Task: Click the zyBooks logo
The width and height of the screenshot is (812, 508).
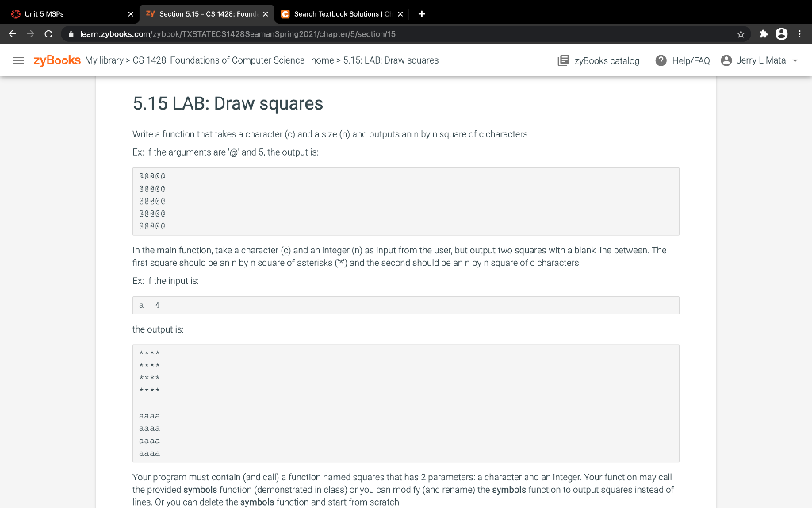Action: [57, 60]
